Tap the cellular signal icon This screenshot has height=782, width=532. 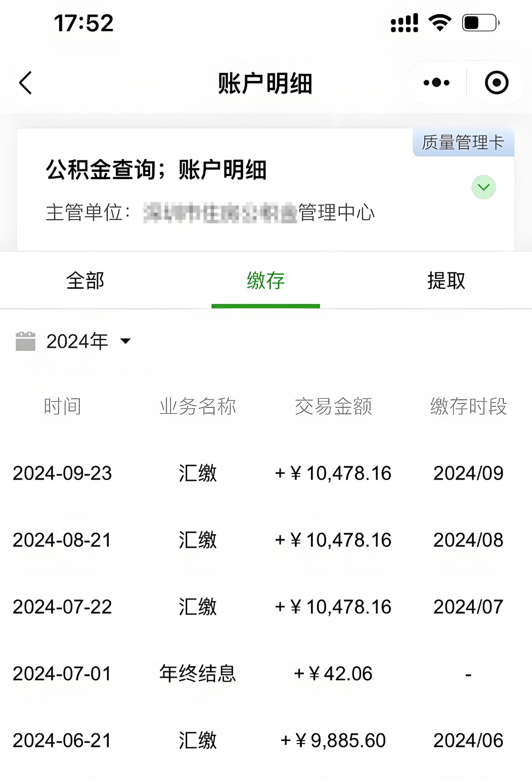coord(404,23)
